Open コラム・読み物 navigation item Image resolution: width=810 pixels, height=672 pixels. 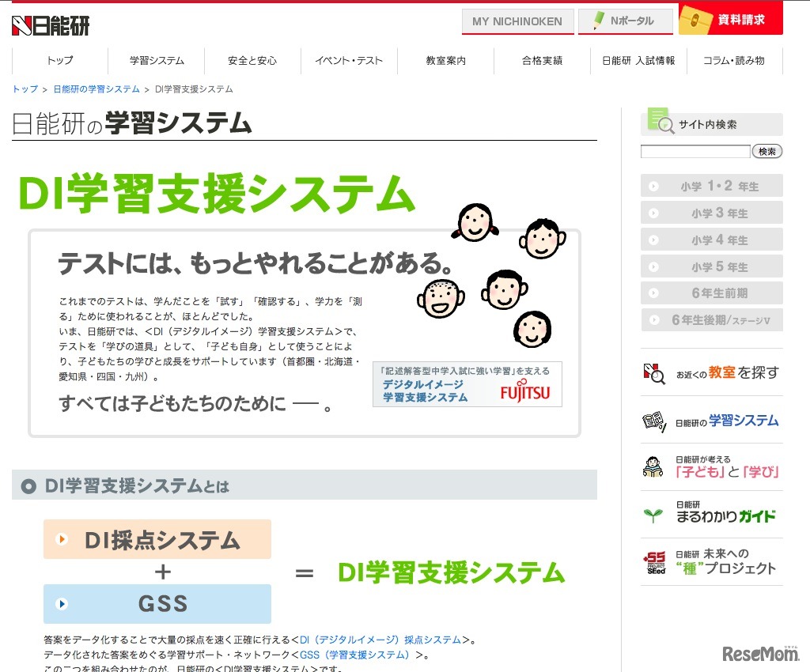(734, 60)
